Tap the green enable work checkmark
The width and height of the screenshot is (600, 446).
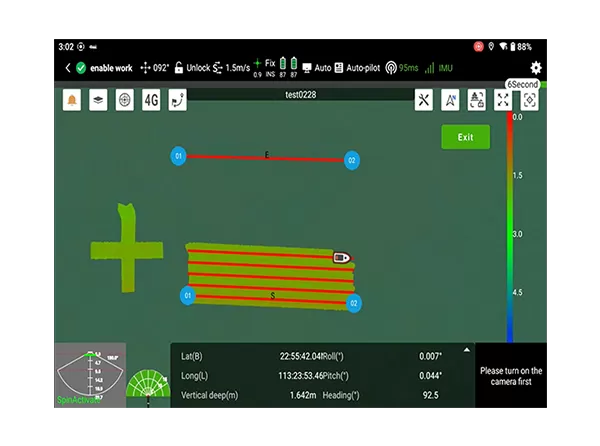[x=81, y=68]
